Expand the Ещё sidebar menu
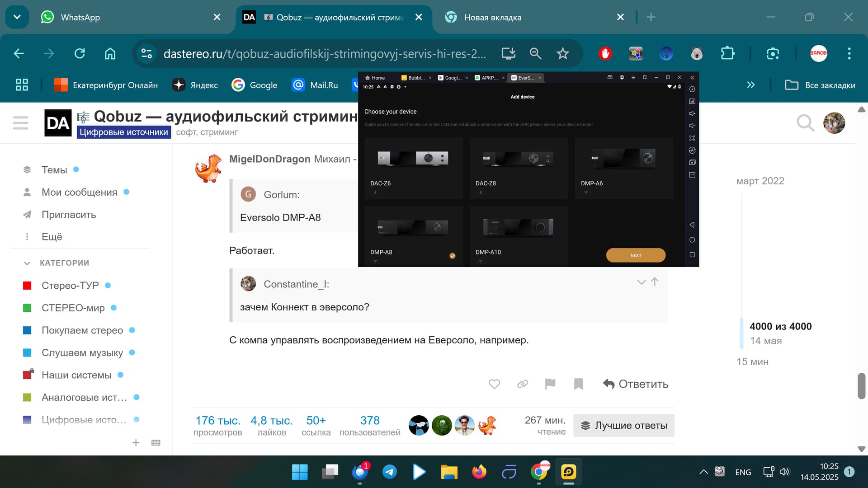The image size is (868, 488). tap(52, 237)
